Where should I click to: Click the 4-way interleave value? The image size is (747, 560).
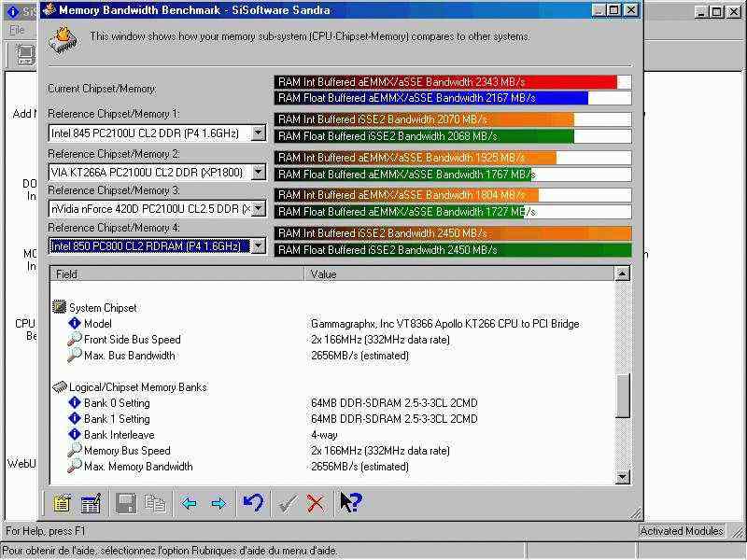324,435
